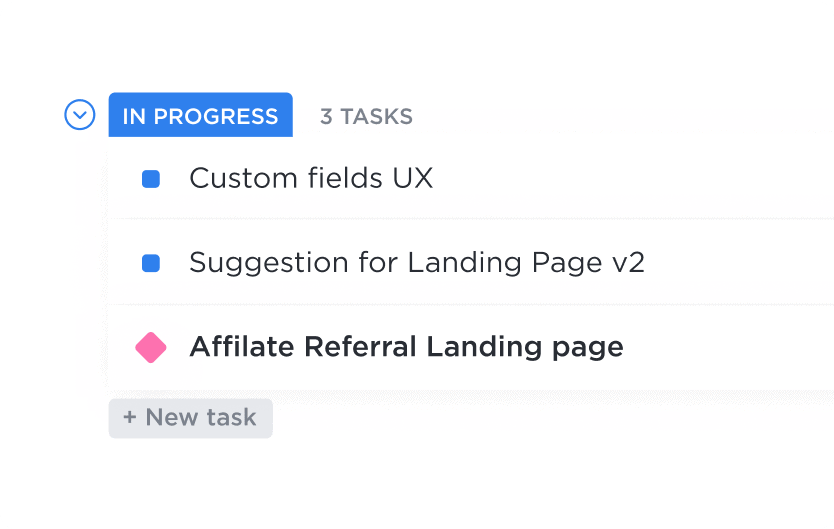Open the Custom fields UX task
This screenshot has height=529, width=834.
coord(310,179)
